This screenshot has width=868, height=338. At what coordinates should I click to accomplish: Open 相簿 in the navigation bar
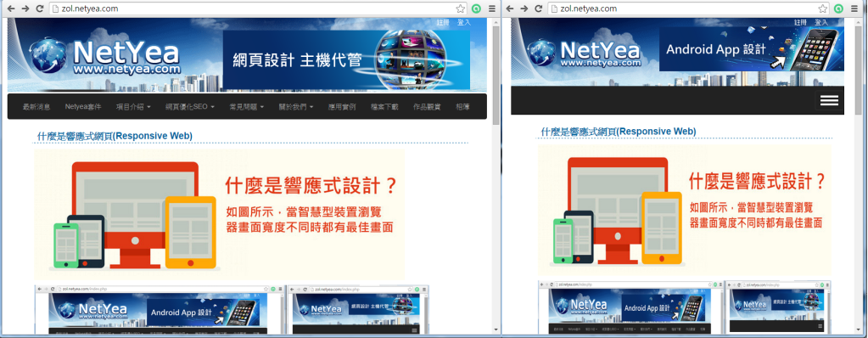462,107
